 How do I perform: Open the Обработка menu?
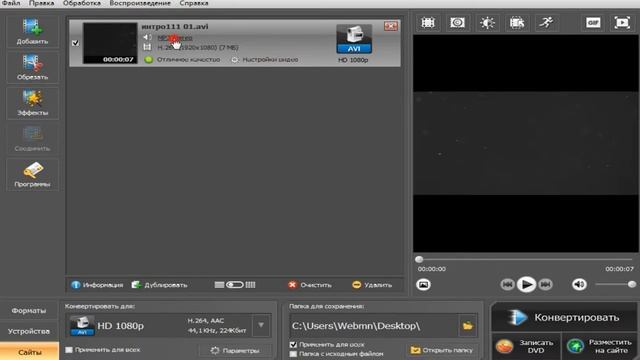(82, 3)
